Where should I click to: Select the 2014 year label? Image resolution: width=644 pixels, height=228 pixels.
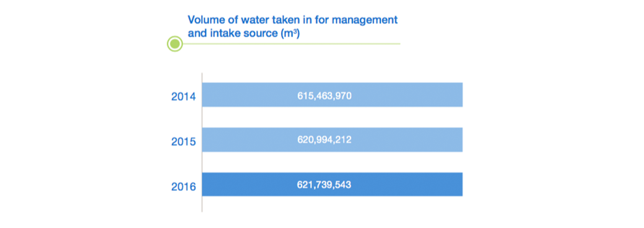tap(183, 97)
